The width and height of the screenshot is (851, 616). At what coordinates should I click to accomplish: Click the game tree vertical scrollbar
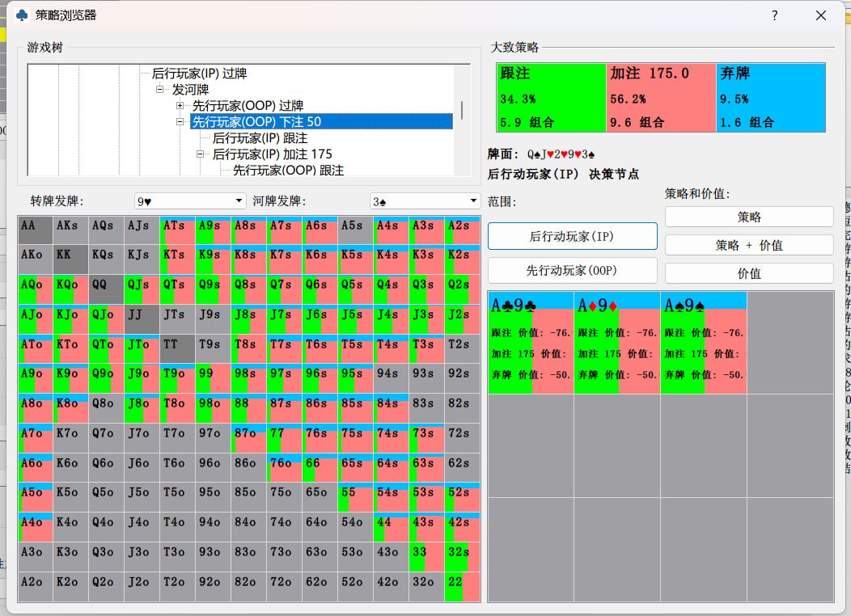463,111
